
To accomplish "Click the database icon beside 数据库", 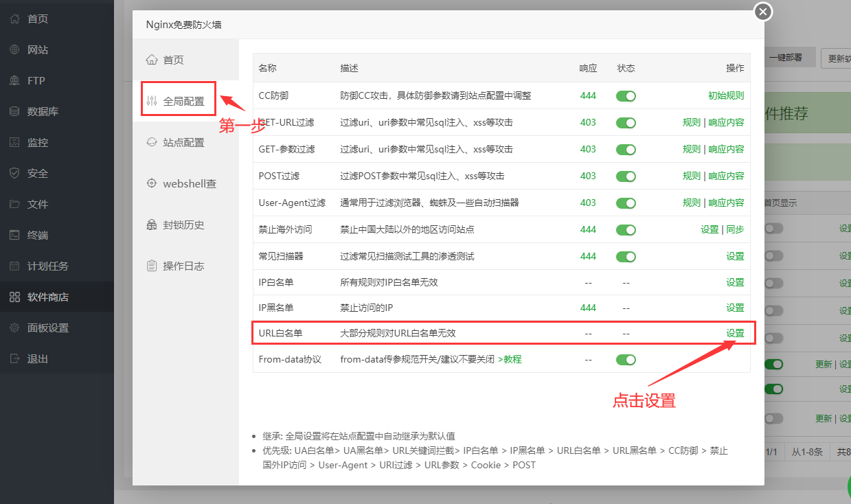I will point(14,112).
